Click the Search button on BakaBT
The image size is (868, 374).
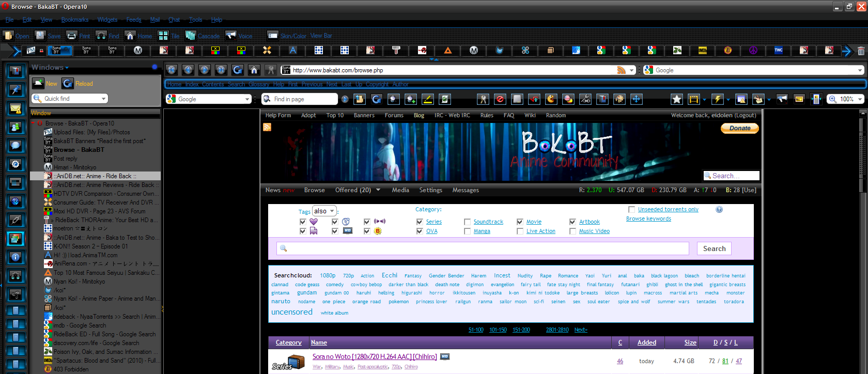click(x=715, y=248)
